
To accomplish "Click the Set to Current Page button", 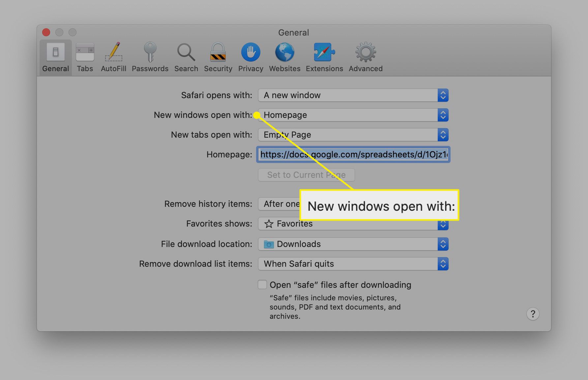I will (307, 175).
